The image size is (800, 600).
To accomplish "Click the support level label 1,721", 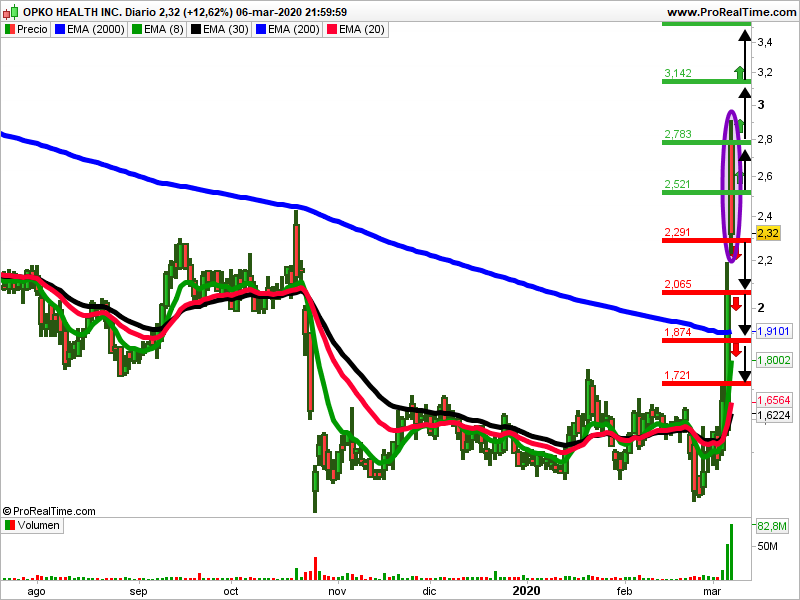I will pos(678,376).
